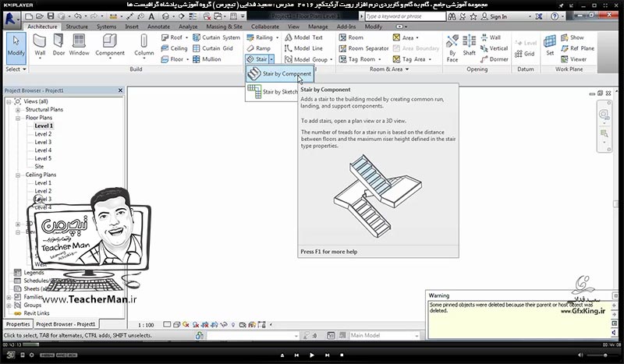The height and width of the screenshot is (364, 624).
Task: Choose Stair by Component option
Action: 280,73
